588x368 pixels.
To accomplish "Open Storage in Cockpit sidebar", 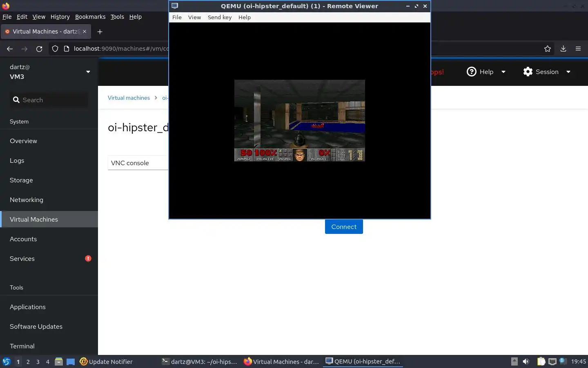I will click(49, 180).
